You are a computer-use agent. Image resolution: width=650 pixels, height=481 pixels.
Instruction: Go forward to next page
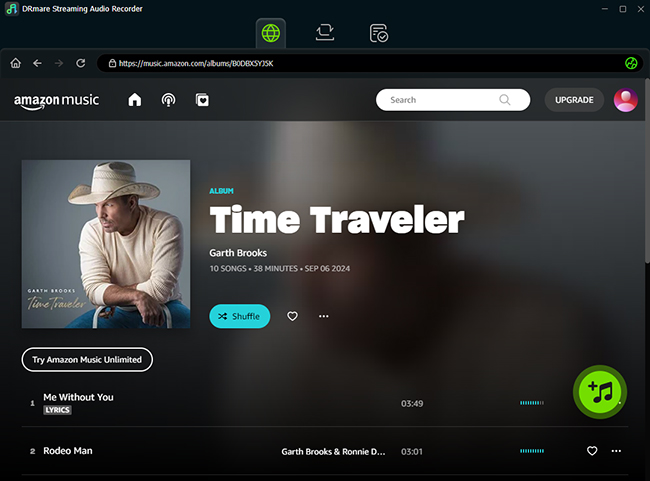point(59,63)
